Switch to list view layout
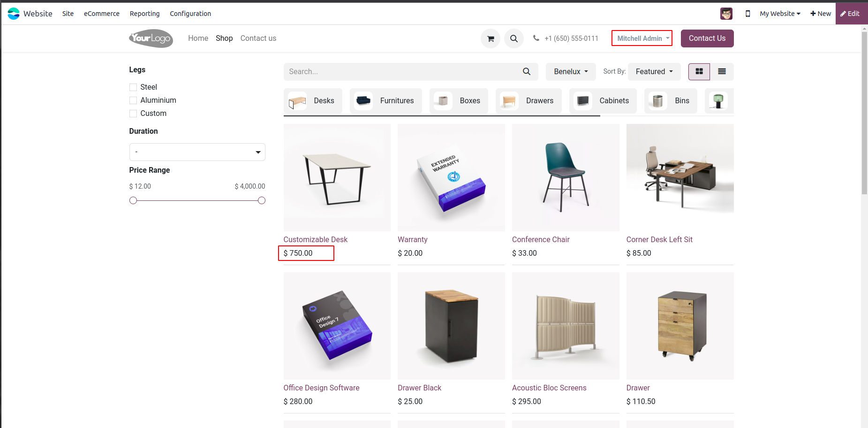 tap(722, 71)
